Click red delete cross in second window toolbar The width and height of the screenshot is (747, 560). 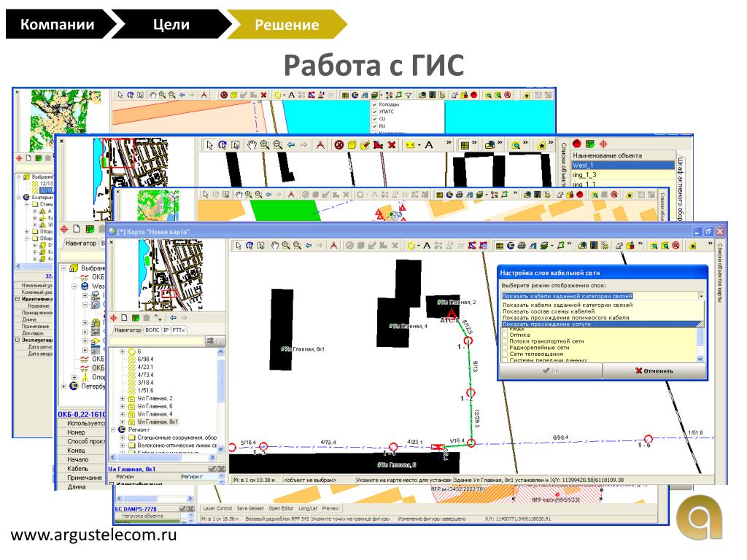pyautogui.click(x=392, y=145)
